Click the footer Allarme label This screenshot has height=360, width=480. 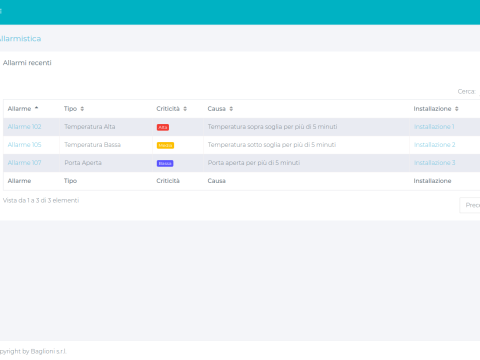coord(19,181)
